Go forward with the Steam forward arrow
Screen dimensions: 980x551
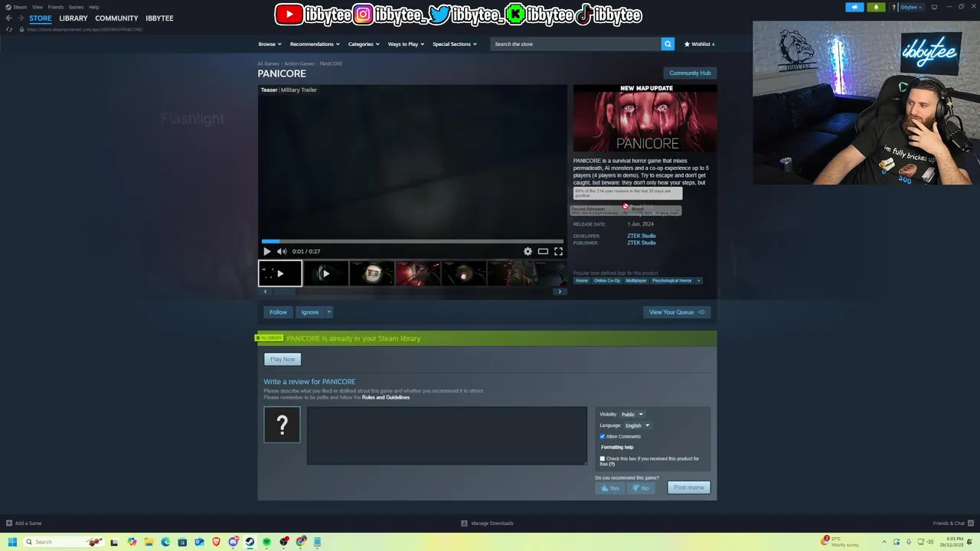[x=20, y=18]
